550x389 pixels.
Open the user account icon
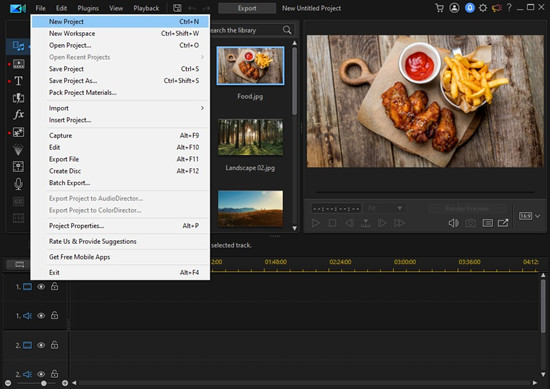(454, 8)
